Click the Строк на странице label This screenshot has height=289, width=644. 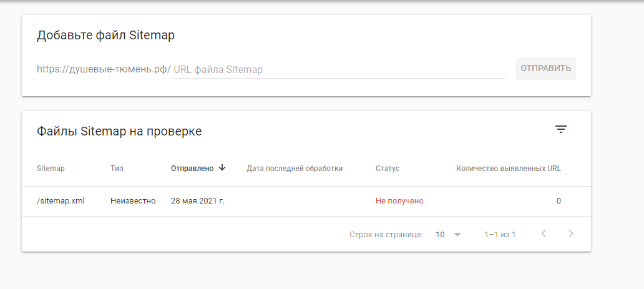pyautogui.click(x=386, y=235)
